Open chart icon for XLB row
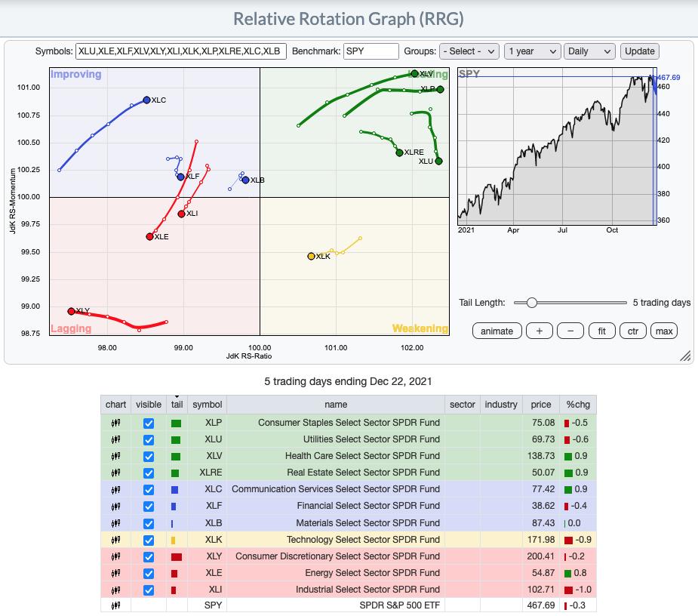This screenshot has height=616, width=698. (115, 523)
